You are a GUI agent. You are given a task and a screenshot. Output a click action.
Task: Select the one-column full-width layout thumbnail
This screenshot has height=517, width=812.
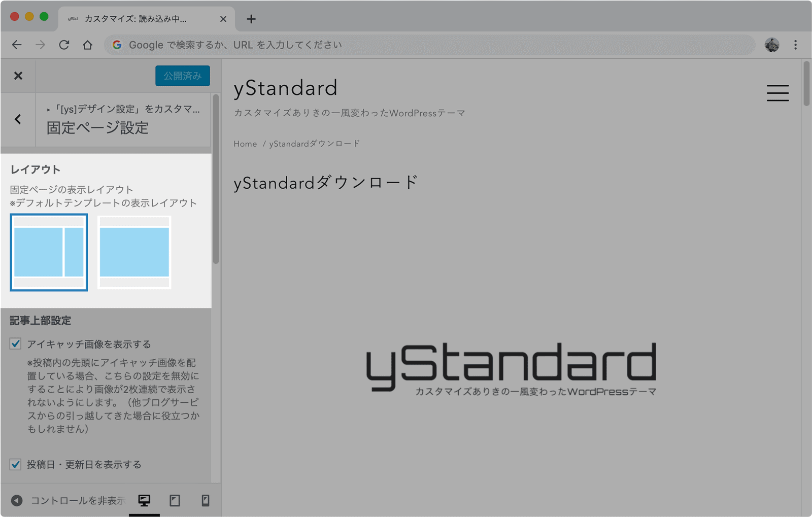click(134, 252)
